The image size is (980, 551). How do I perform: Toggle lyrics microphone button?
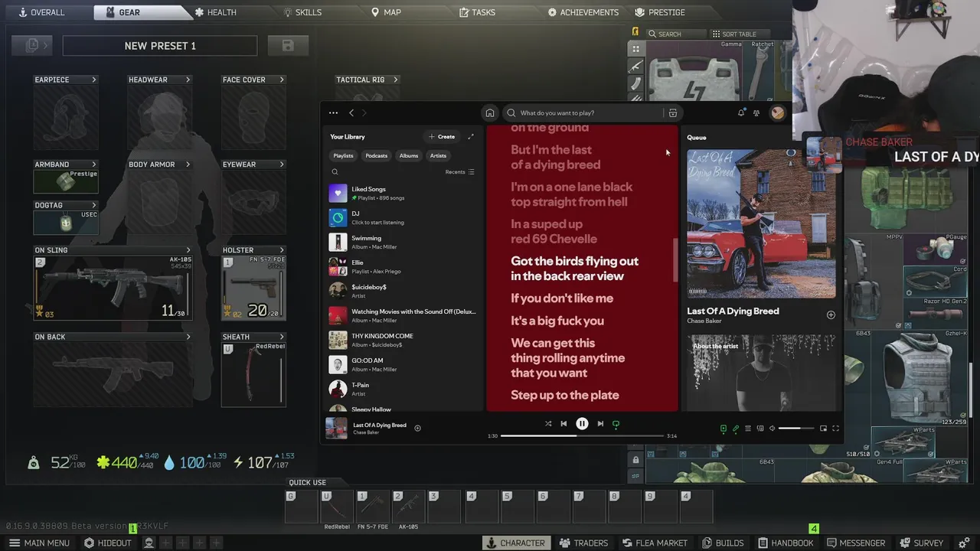(x=736, y=429)
